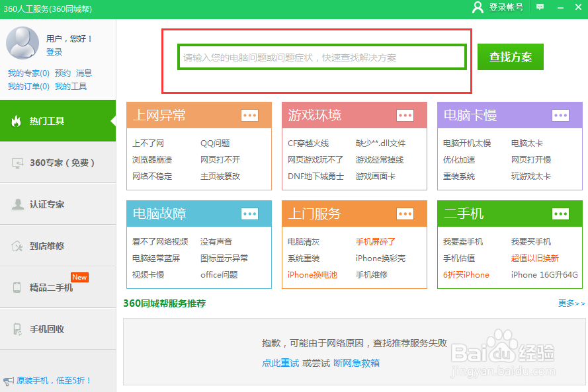Choose 缺少**.dll文件 entry
This screenshot has height=392, width=588.
(x=380, y=143)
